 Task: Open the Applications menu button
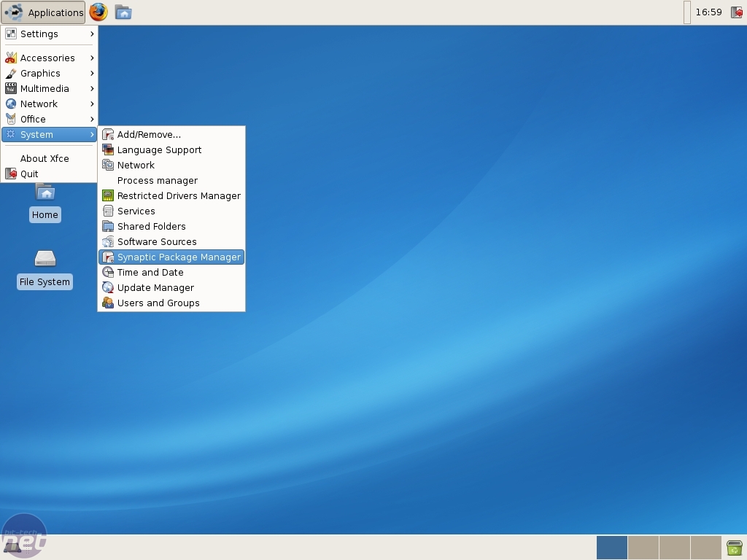click(43, 12)
